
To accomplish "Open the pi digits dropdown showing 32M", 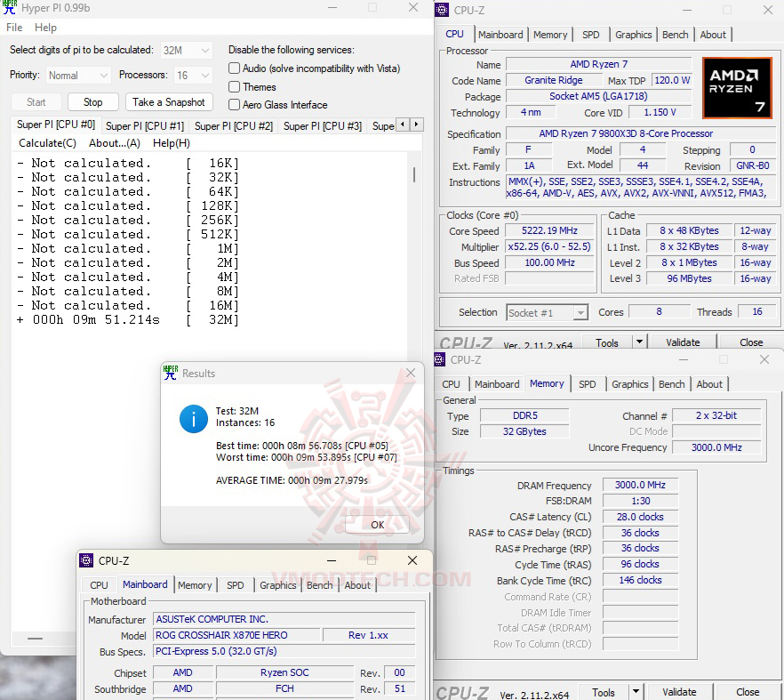I will 187,50.
